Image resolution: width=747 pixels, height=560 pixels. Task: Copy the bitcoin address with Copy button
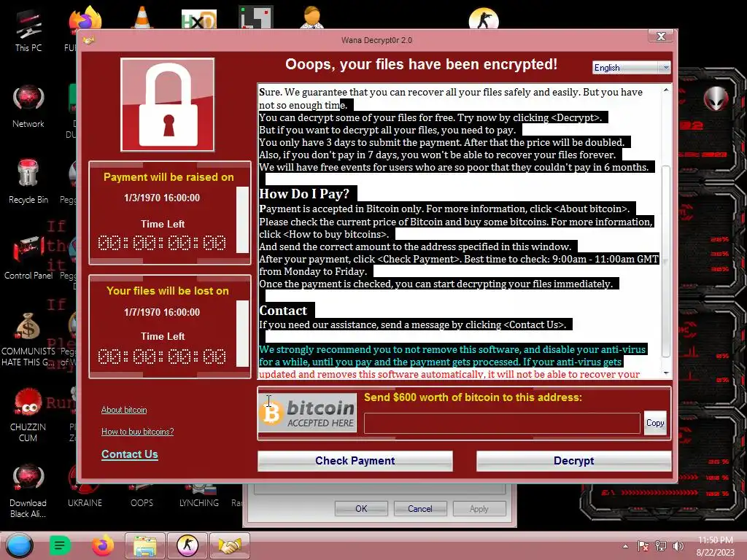[x=655, y=423]
